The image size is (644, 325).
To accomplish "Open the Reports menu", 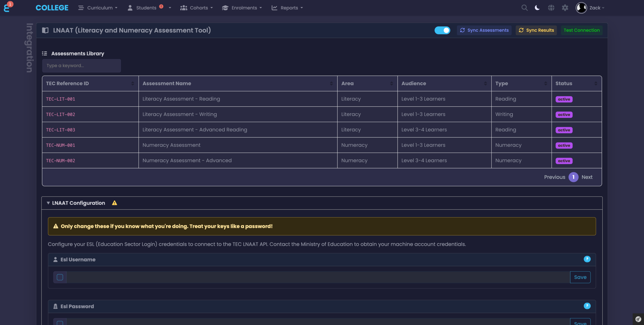I will (x=289, y=8).
